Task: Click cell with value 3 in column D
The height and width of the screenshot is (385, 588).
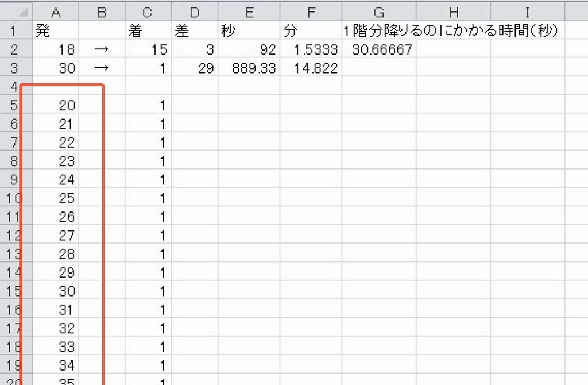Action: click(195, 49)
